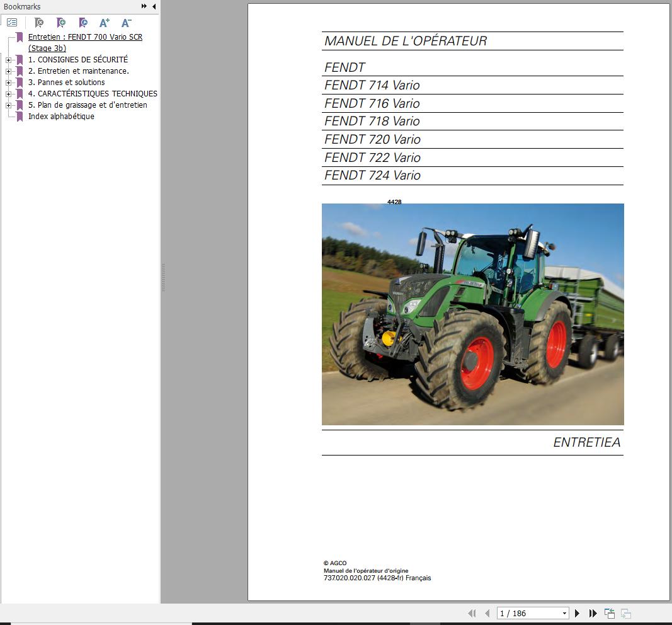Click the set bookmark destination icon
672x625 pixels.
point(83,22)
